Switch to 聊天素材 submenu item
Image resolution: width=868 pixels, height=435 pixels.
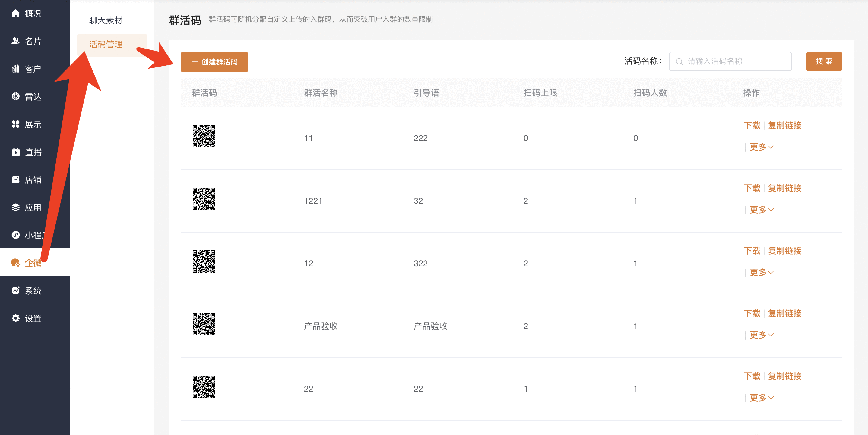pyautogui.click(x=106, y=20)
